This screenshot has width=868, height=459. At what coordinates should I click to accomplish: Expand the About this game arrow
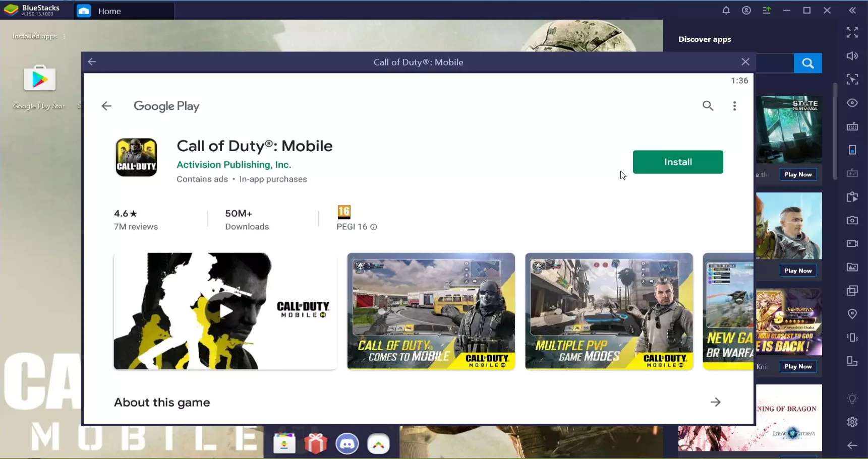[715, 402]
